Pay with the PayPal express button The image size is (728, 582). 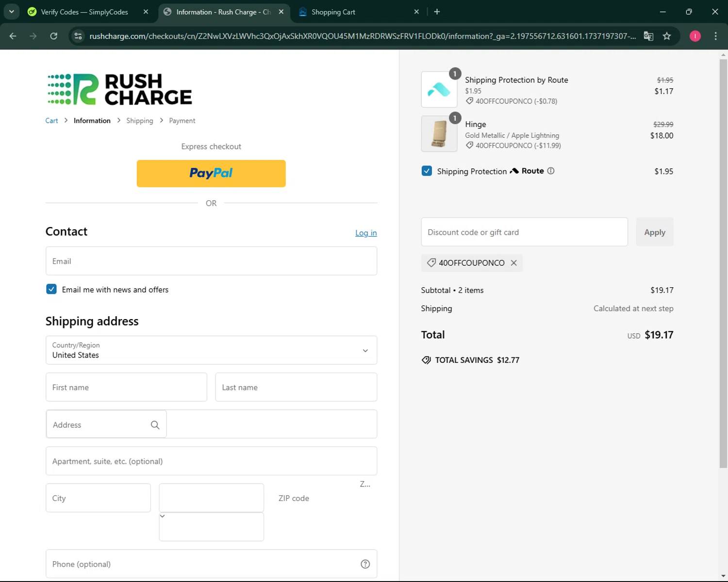click(211, 174)
